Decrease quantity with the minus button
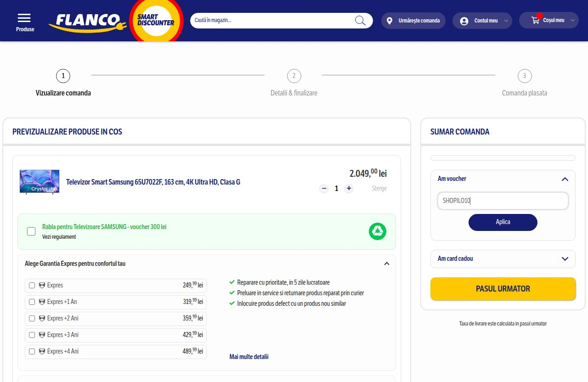The height and width of the screenshot is (382, 588). [x=324, y=188]
